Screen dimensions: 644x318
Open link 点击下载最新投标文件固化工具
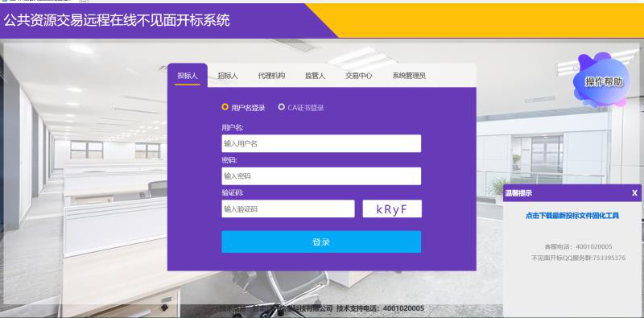click(x=572, y=215)
